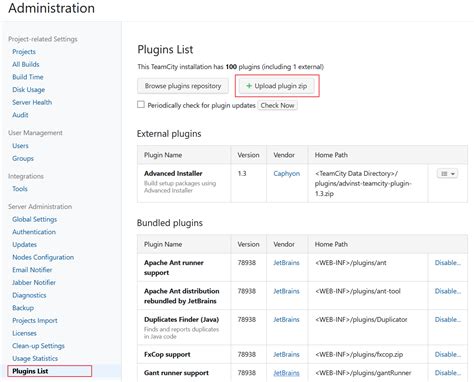
Task: Open the Advanced Installer plugin actions dropdown
Action: [x=447, y=174]
